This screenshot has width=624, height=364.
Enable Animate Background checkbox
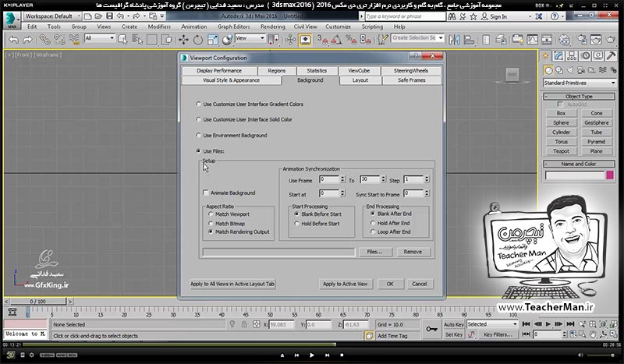pos(206,193)
